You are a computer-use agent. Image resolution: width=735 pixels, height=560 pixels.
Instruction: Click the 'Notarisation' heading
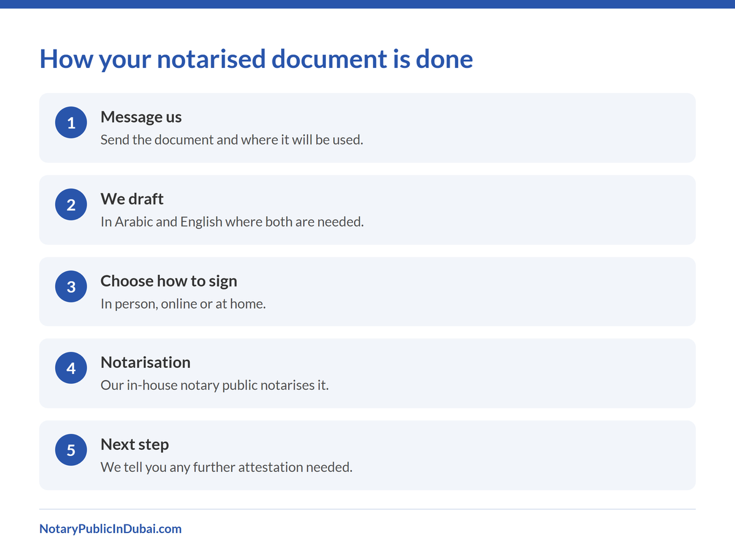145,362
